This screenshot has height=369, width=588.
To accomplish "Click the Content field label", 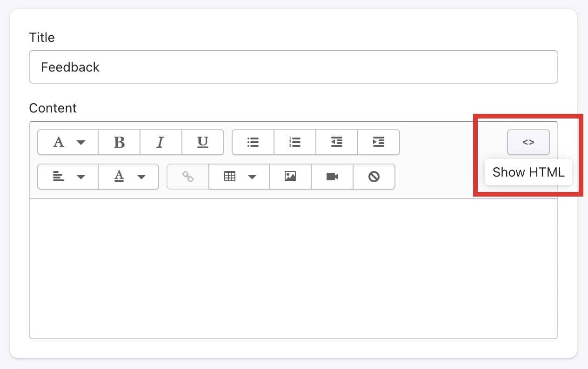I will pos(53,108).
